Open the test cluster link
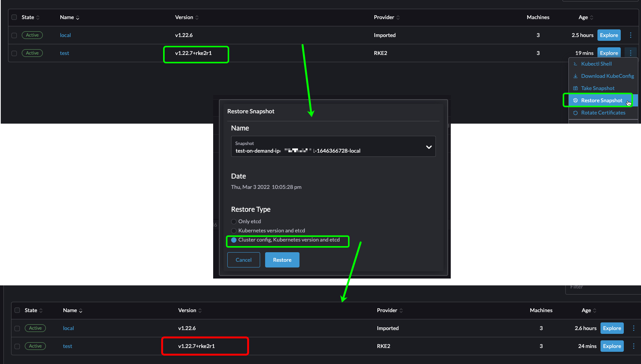This screenshot has height=364, width=641. [64, 53]
